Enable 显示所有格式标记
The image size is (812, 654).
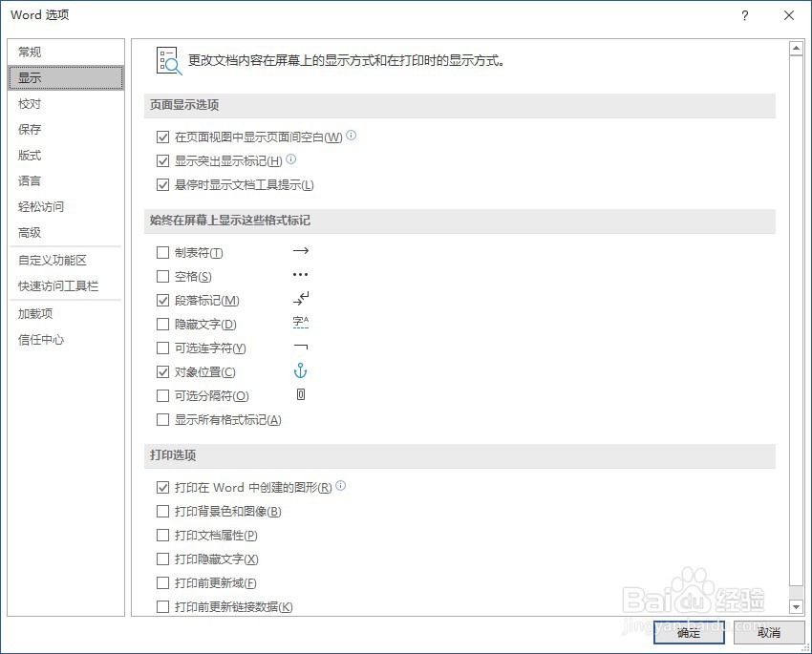tap(163, 418)
